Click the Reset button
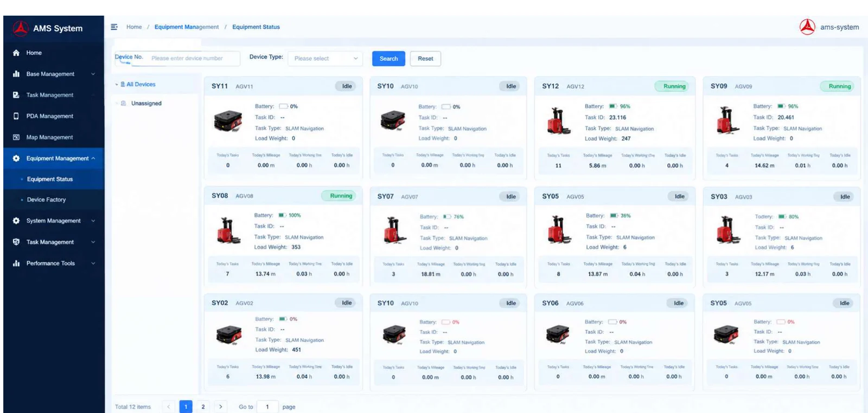Image resolution: width=868 pixels, height=413 pixels. pyautogui.click(x=425, y=59)
